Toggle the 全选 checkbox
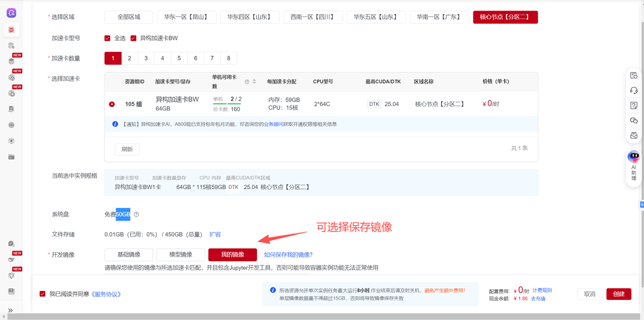Screen dimensions: 644x320 click(x=107, y=38)
